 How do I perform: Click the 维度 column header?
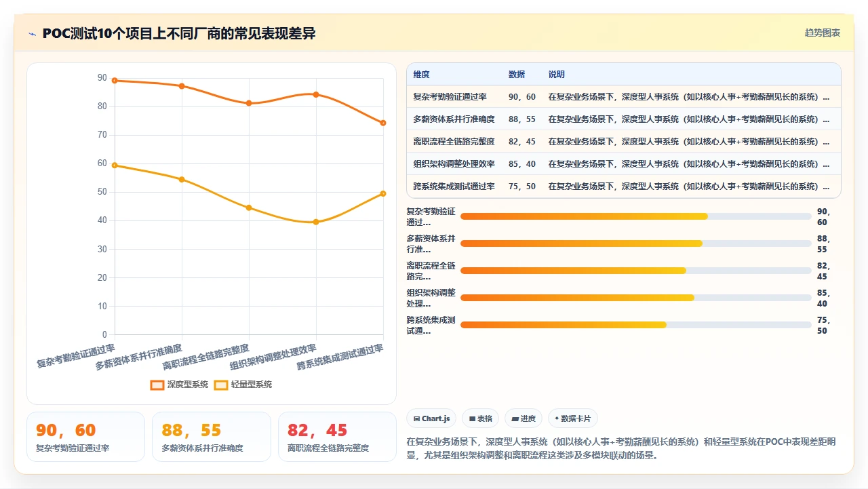pyautogui.click(x=421, y=75)
